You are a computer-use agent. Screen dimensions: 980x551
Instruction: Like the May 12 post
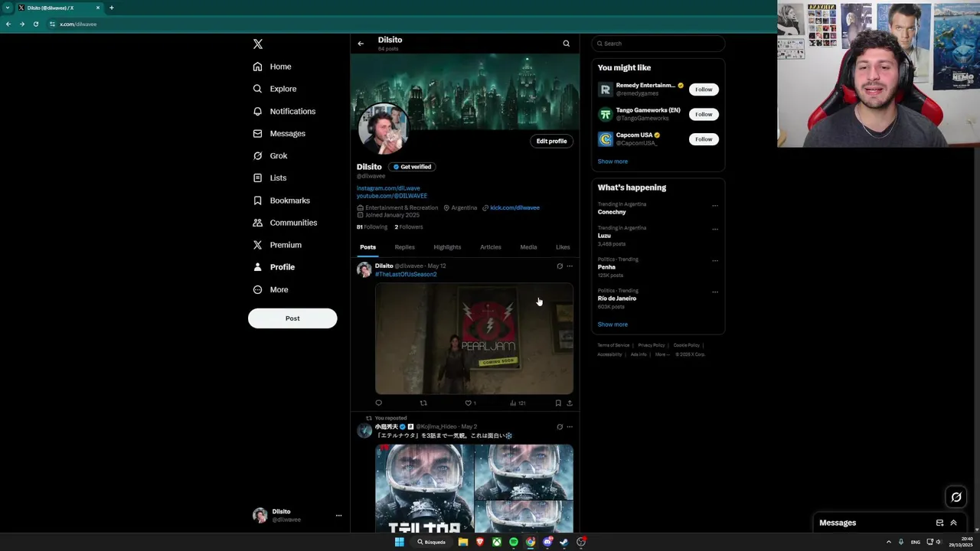pyautogui.click(x=470, y=403)
